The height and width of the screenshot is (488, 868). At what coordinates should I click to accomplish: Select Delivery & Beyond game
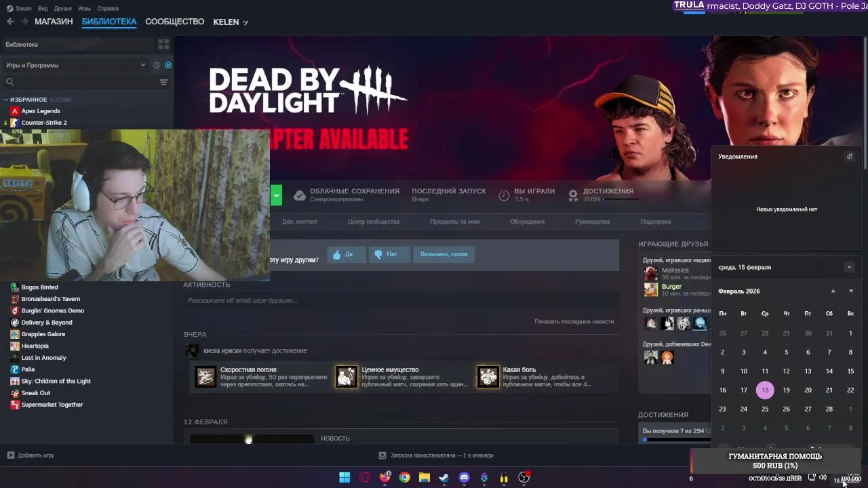tap(47, 323)
